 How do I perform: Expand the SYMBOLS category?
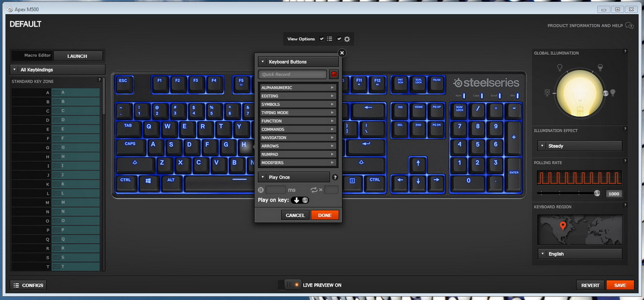pyautogui.click(x=298, y=104)
